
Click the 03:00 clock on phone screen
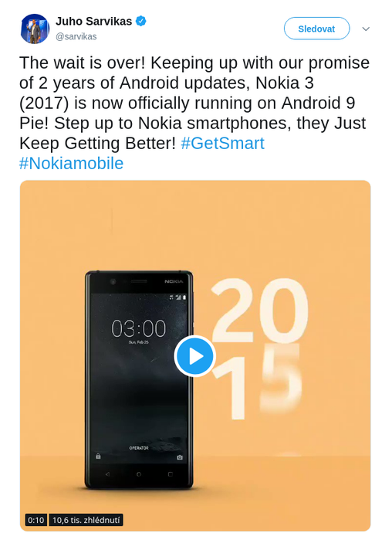point(139,328)
